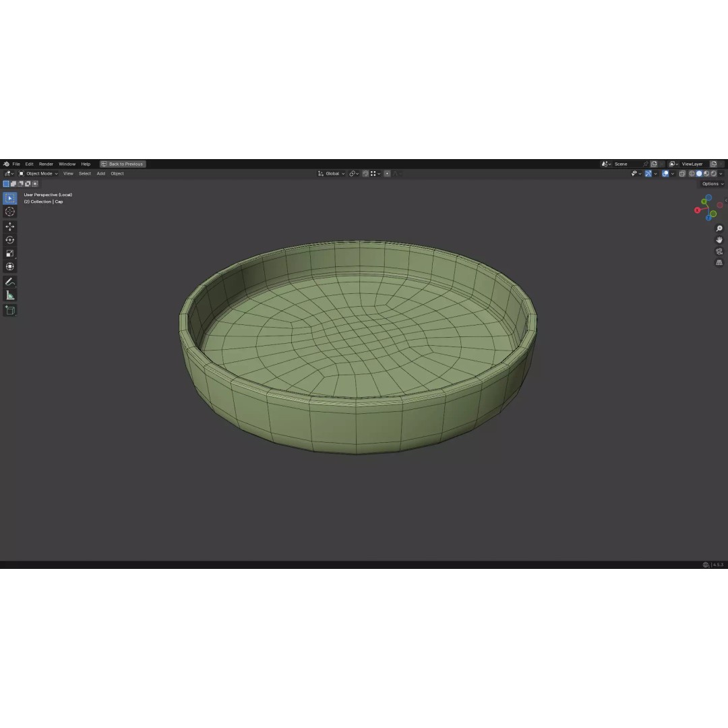
Task: Set select mode to intersect selection
Action: [x=35, y=184]
